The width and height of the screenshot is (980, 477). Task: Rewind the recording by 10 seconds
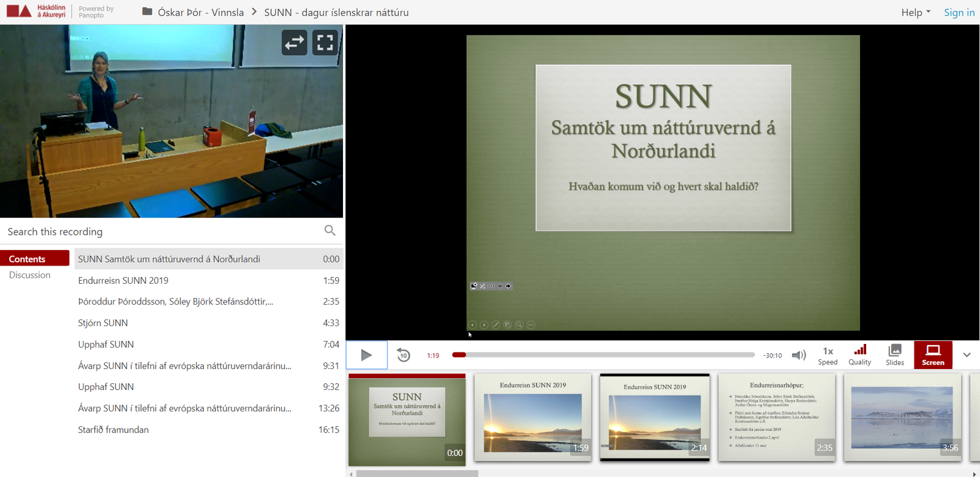[404, 355]
